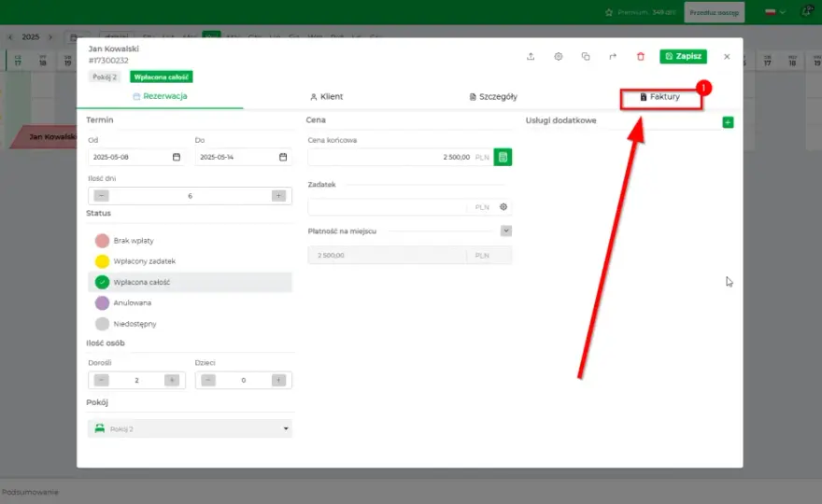Open Zadatek settings gear icon

(503, 207)
